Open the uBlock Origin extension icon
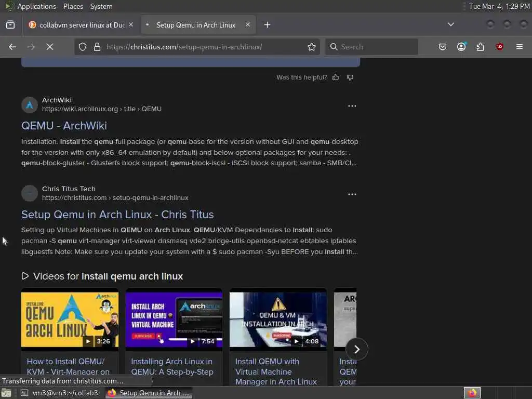532x399 pixels. click(499, 47)
